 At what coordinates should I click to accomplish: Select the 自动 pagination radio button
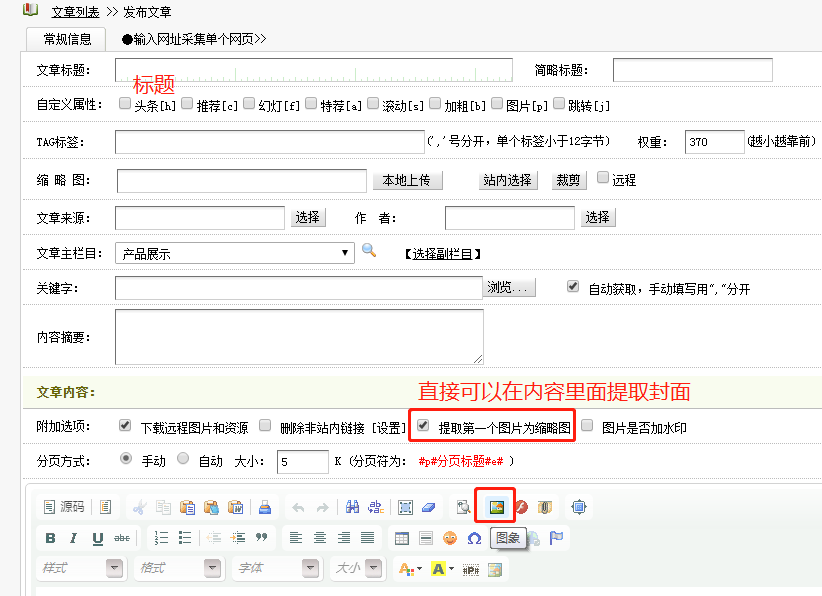pyautogui.click(x=183, y=459)
